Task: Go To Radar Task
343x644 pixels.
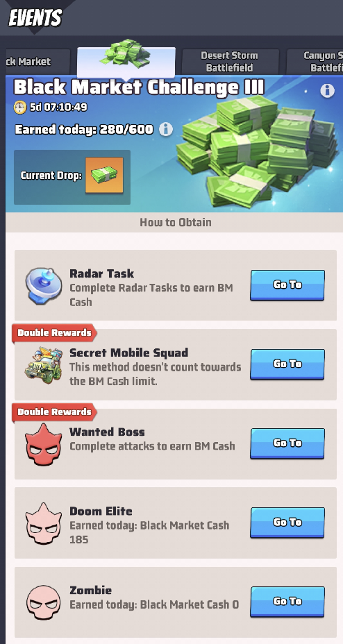Action: 287,285
